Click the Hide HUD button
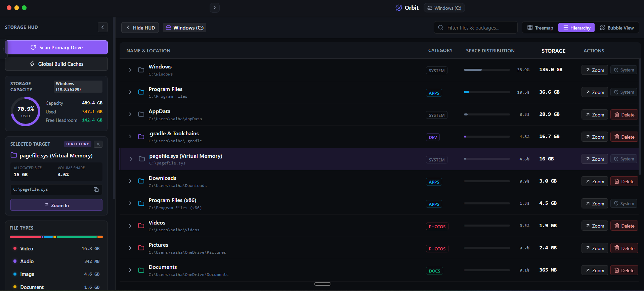The height and width of the screenshot is (291, 644). coord(140,28)
